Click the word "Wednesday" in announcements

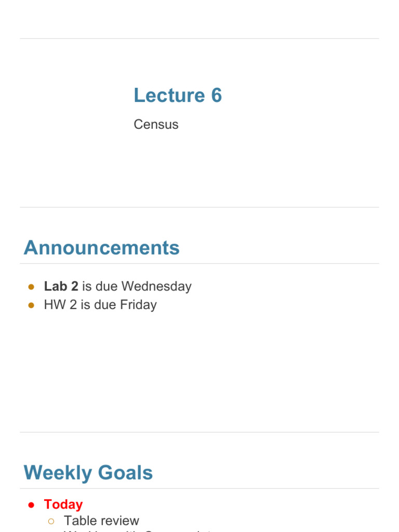[156, 286]
